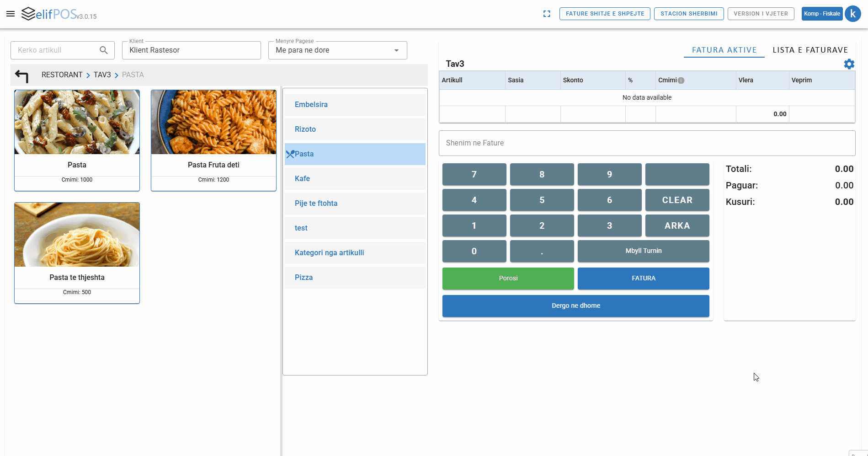Select the test category
Image resolution: width=868 pixels, height=456 pixels.
tap(355, 228)
